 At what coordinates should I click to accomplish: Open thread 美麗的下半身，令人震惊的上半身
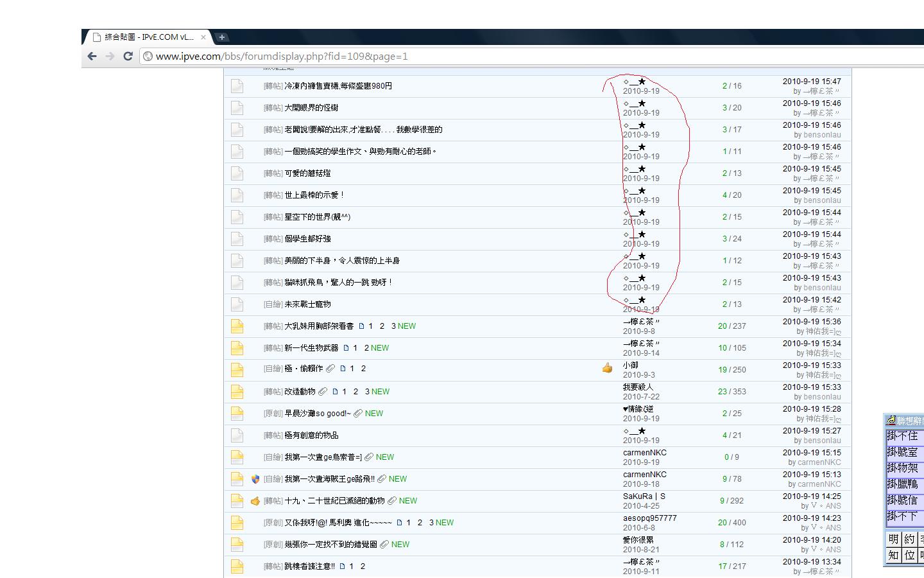pyautogui.click(x=342, y=261)
